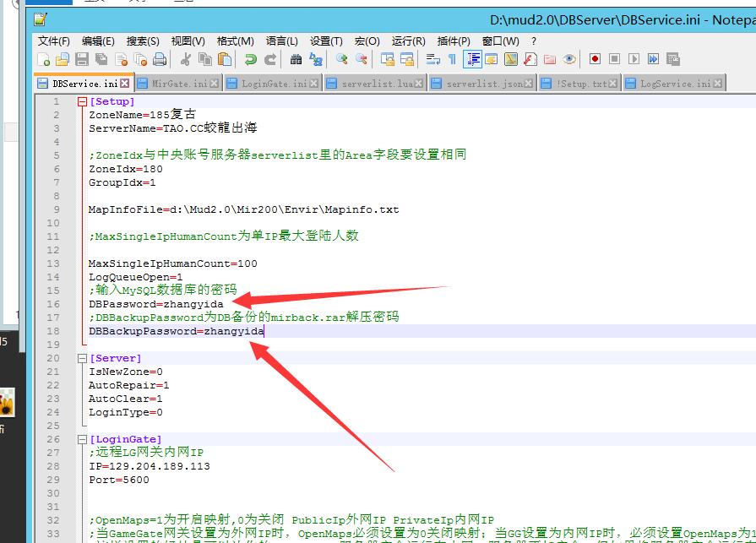Toggle the monitoring eye icon
The height and width of the screenshot is (543, 756).
pyautogui.click(x=569, y=59)
